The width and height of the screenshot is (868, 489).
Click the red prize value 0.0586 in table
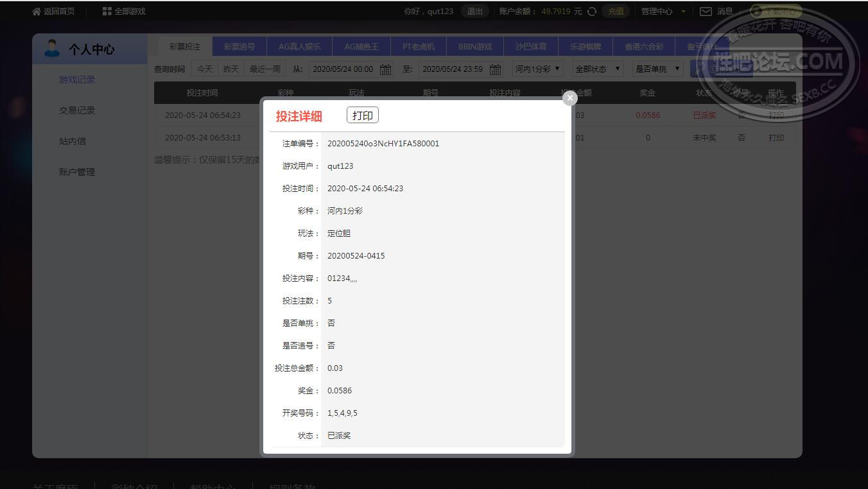[x=648, y=116]
